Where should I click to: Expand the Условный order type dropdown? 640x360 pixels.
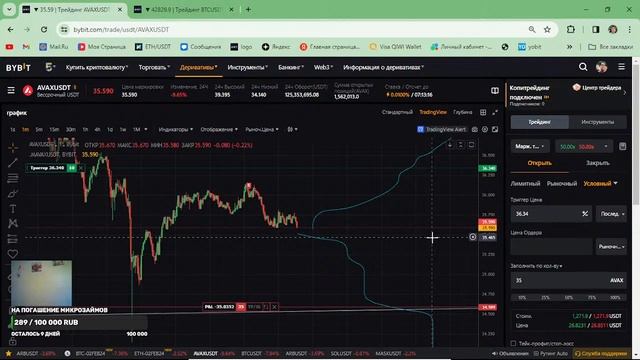tap(600, 183)
